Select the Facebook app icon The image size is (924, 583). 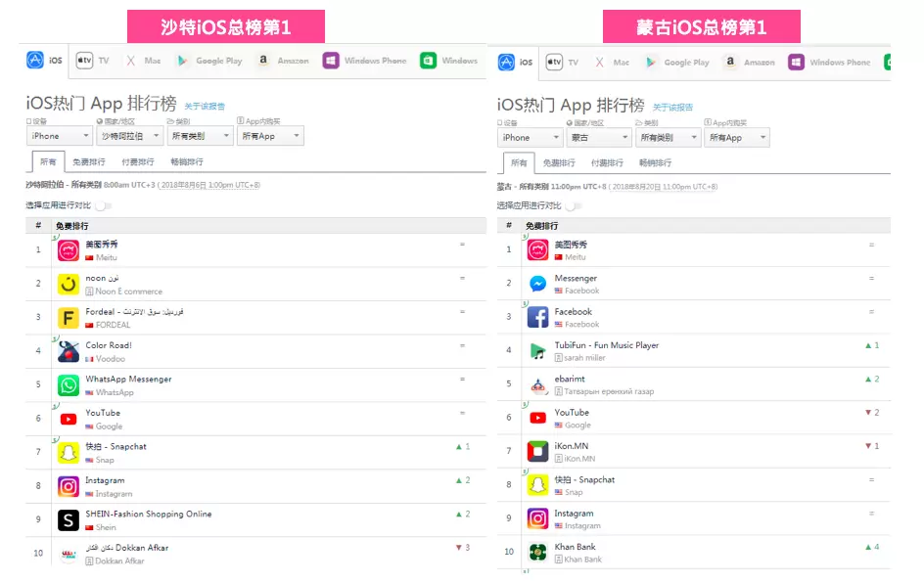(x=537, y=317)
